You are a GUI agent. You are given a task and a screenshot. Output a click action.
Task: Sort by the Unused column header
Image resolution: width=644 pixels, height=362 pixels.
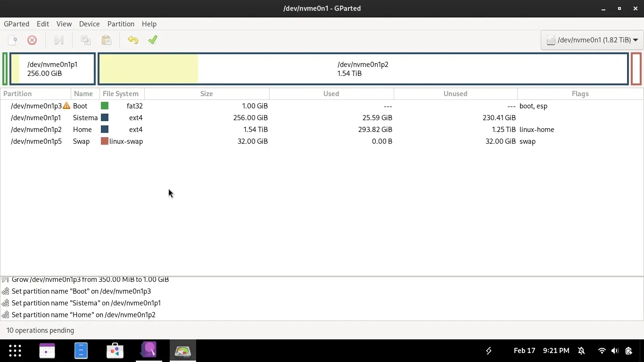click(455, 94)
